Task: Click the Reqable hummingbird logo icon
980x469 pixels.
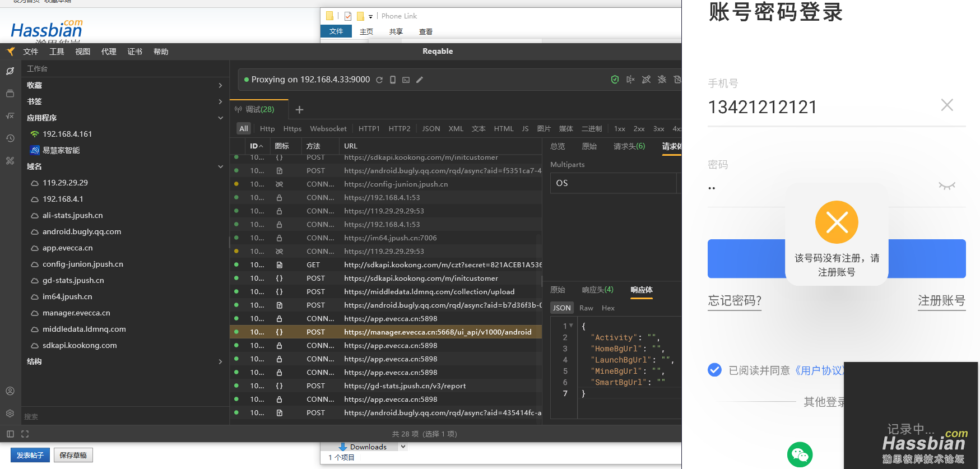Action: pyautogui.click(x=11, y=52)
